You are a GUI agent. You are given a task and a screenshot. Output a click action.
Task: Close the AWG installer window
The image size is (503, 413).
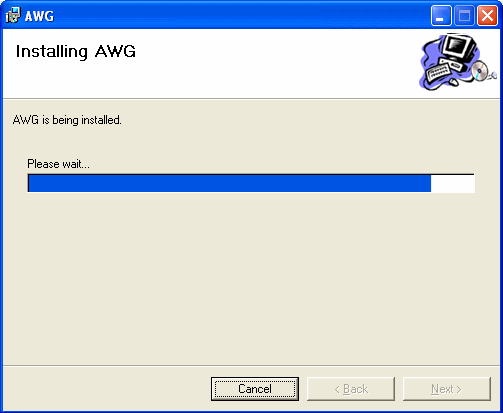point(487,15)
